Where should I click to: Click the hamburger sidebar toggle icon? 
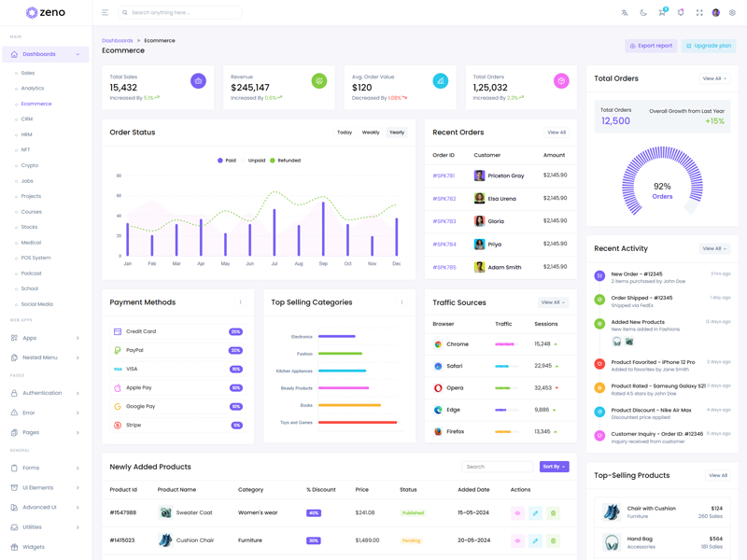[105, 13]
